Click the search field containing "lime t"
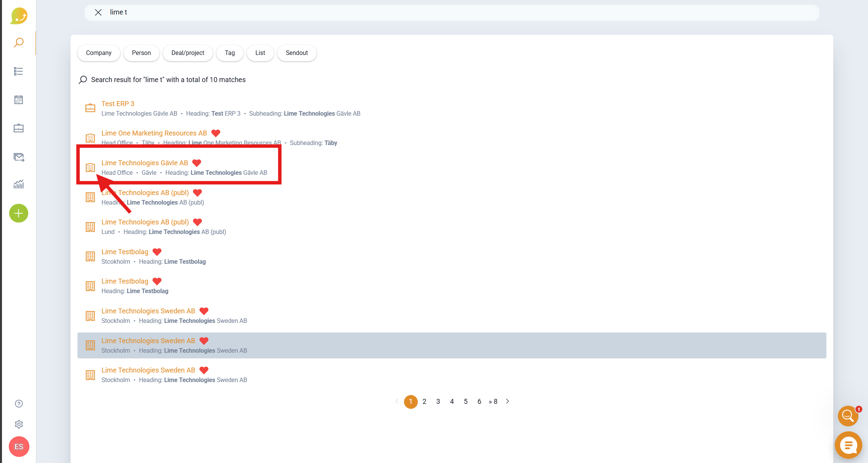 (452, 12)
